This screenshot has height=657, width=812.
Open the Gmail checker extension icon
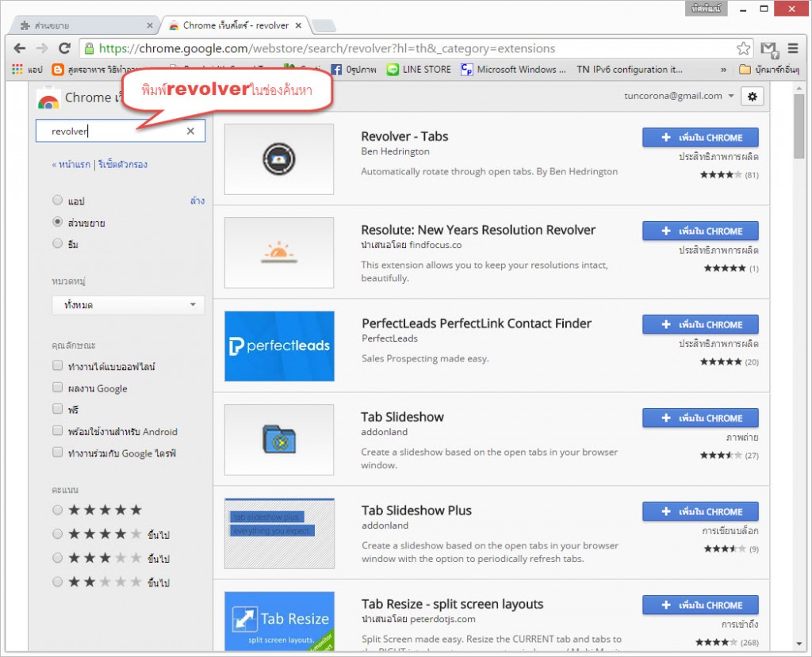[768, 48]
